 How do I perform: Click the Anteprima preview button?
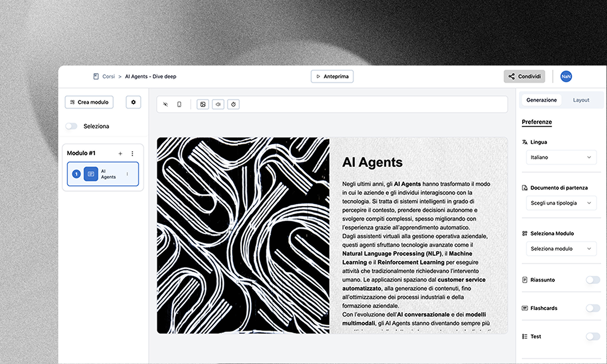tap(332, 76)
